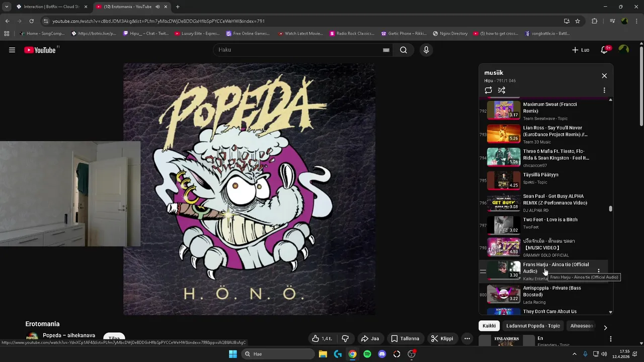Close the musiik playlist panel

604,76
